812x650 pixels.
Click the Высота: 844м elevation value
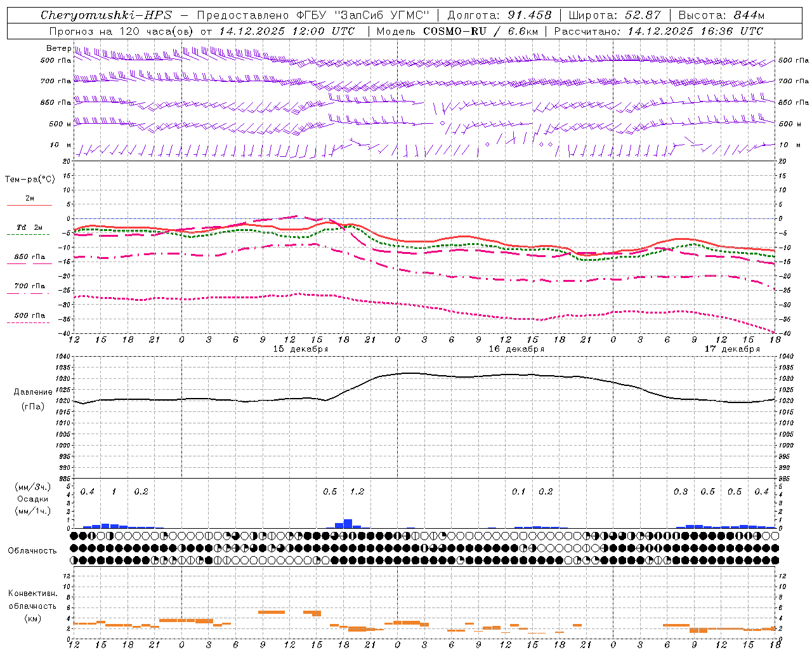click(x=721, y=15)
